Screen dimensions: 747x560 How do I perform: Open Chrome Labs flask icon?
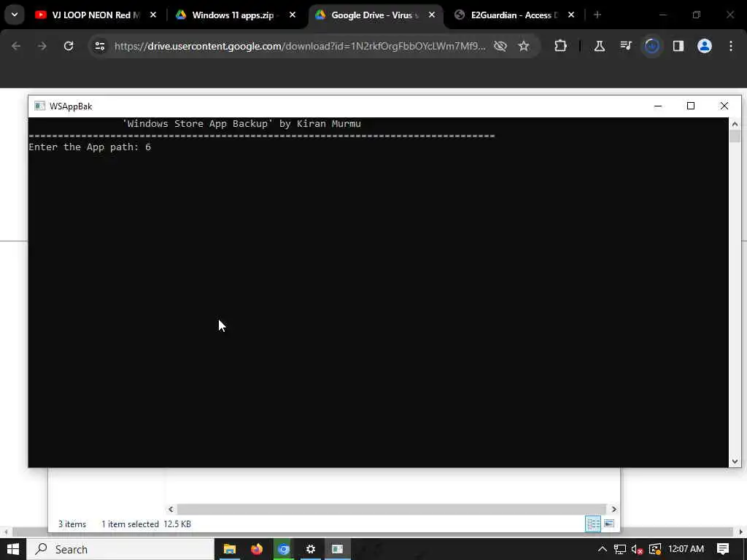coord(600,46)
